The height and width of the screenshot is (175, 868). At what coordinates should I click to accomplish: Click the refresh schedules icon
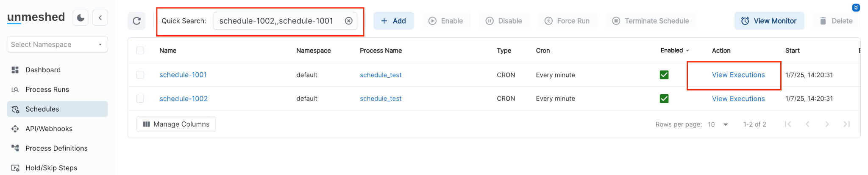pos(136,21)
